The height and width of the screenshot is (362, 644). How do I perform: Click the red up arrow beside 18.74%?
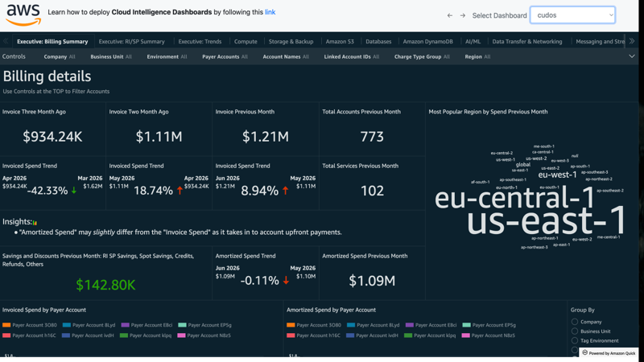(180, 191)
